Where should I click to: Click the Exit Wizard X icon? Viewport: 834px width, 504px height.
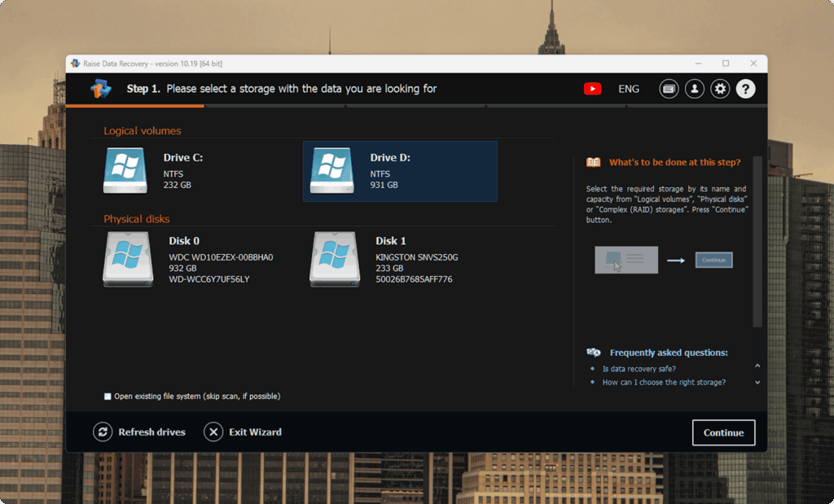click(x=213, y=432)
